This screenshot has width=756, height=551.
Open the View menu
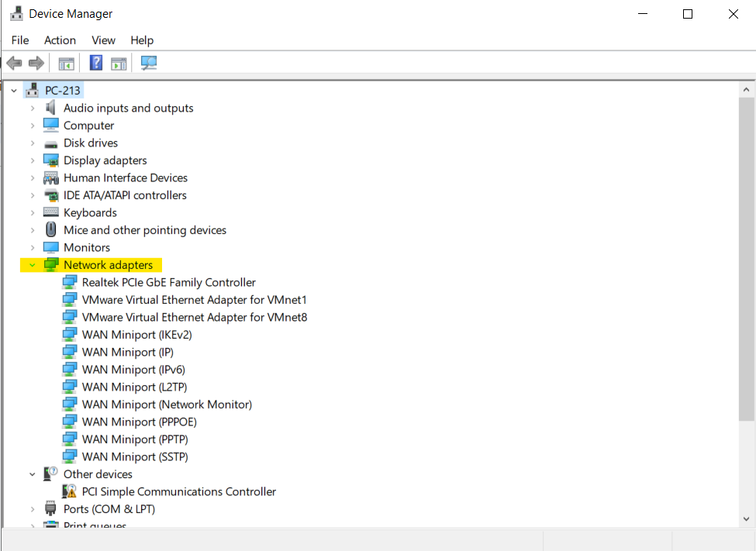pyautogui.click(x=103, y=40)
